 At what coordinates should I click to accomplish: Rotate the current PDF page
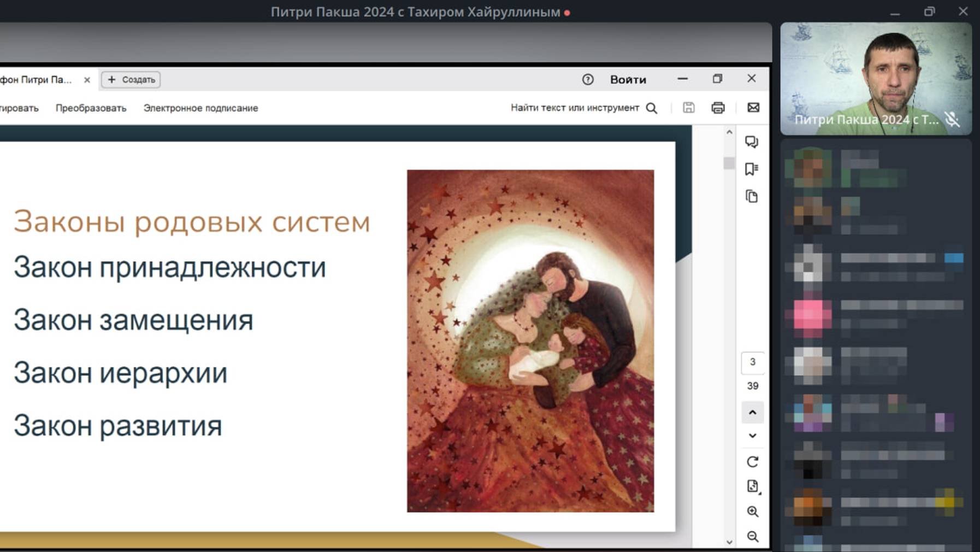click(752, 461)
